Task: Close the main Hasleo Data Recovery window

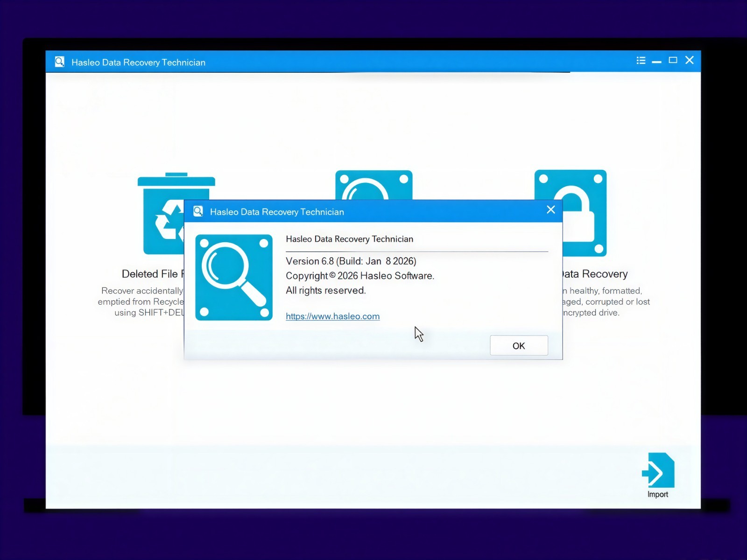Action: pos(690,60)
